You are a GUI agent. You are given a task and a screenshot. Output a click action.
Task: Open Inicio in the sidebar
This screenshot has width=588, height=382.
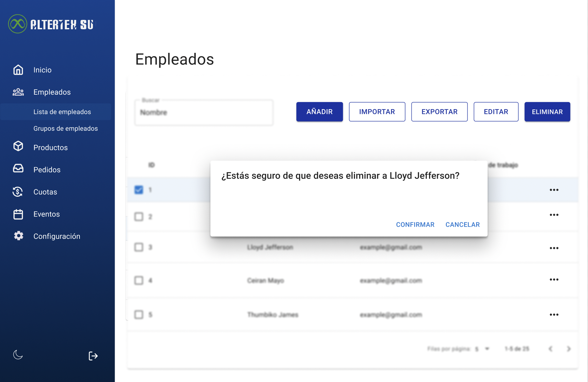42,70
